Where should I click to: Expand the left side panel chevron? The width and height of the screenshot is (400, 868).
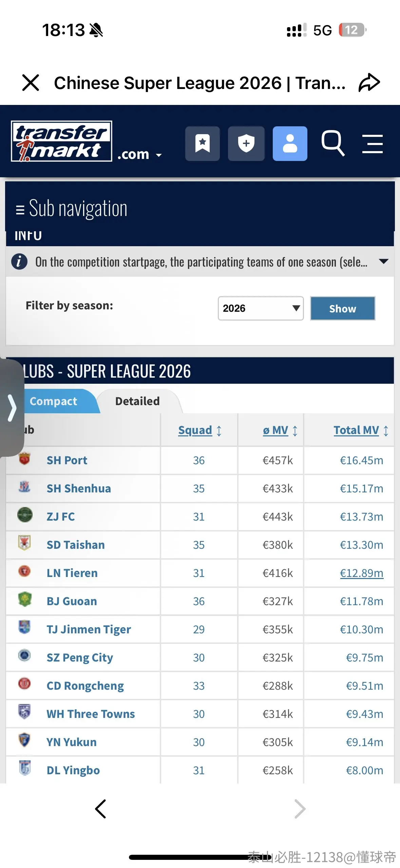point(12,408)
